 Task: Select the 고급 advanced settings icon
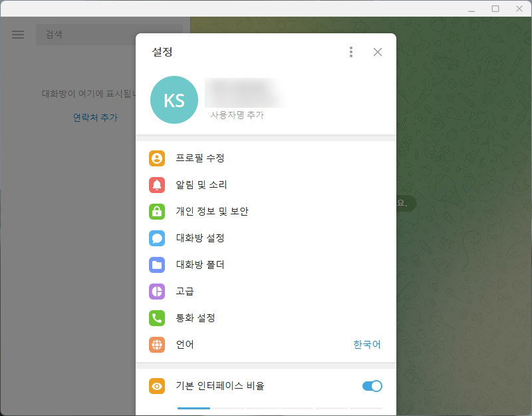[x=157, y=292]
